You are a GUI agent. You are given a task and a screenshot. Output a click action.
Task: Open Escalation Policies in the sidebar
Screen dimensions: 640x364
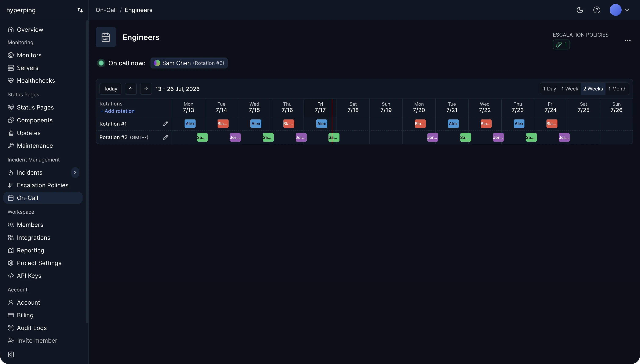[43, 185]
